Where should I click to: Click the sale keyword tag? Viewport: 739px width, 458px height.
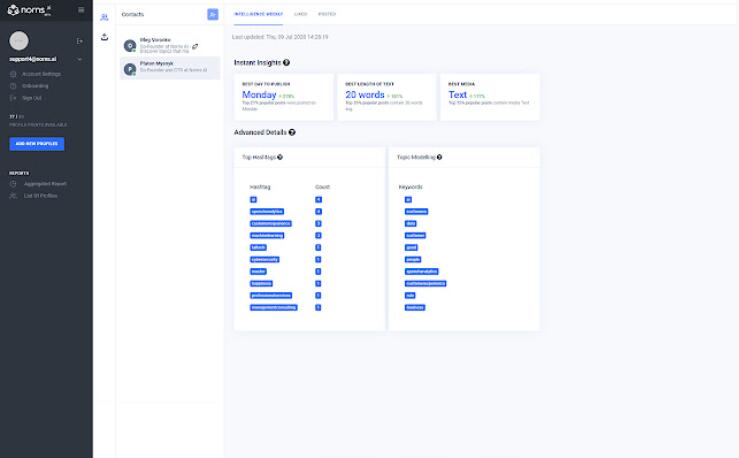coord(410,295)
